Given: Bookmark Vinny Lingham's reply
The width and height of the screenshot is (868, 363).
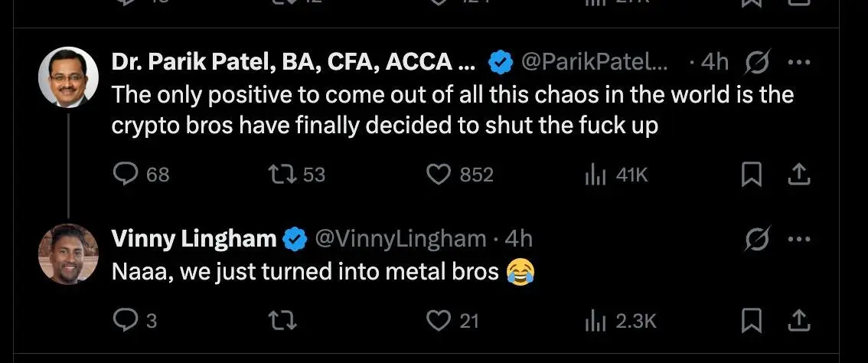Looking at the screenshot, I should pos(750,320).
